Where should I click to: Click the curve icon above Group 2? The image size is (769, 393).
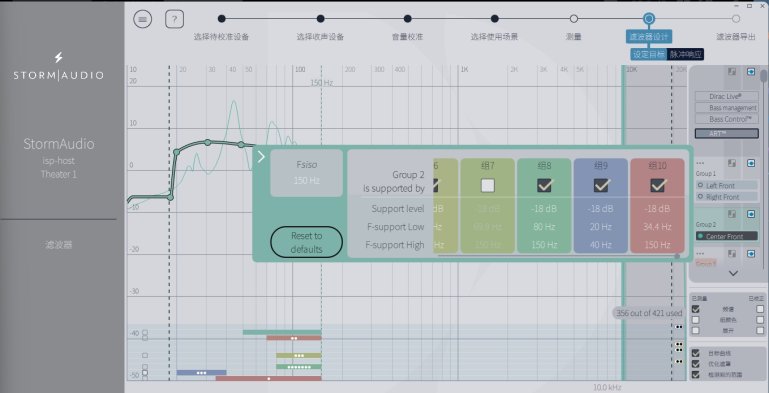pyautogui.click(x=732, y=214)
